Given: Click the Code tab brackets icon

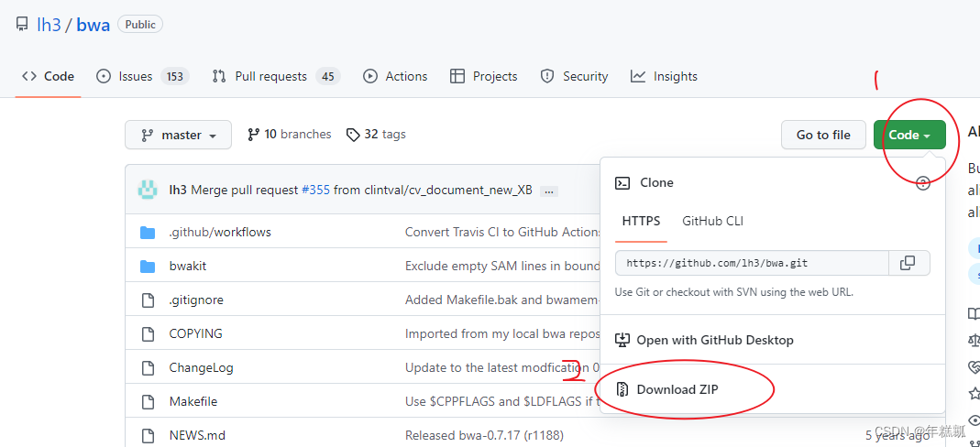Looking at the screenshot, I should [28, 76].
